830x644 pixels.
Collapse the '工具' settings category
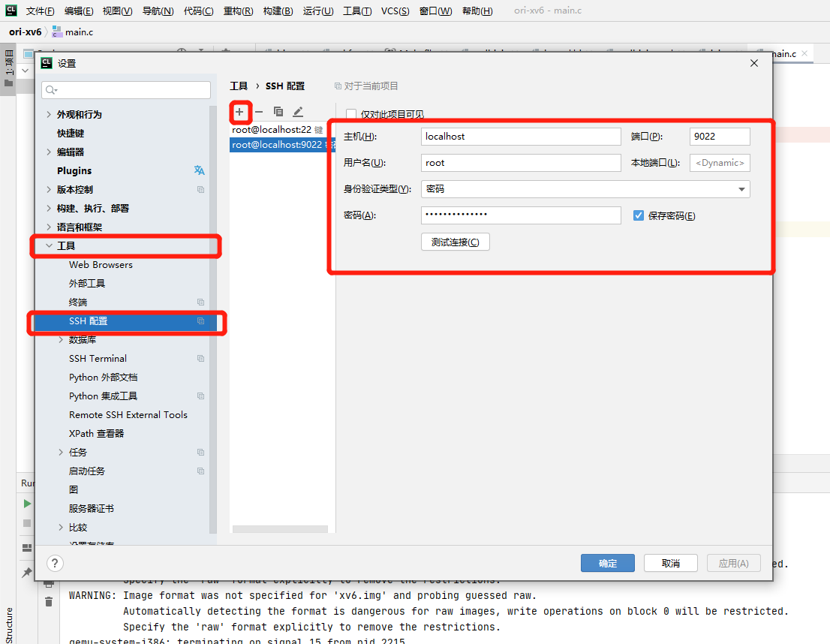pos(50,245)
